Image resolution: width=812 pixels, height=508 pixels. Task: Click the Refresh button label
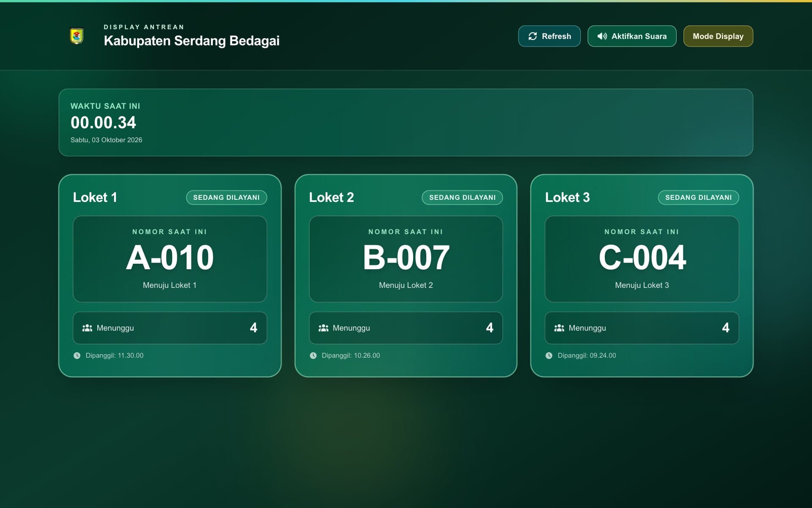[x=556, y=36]
